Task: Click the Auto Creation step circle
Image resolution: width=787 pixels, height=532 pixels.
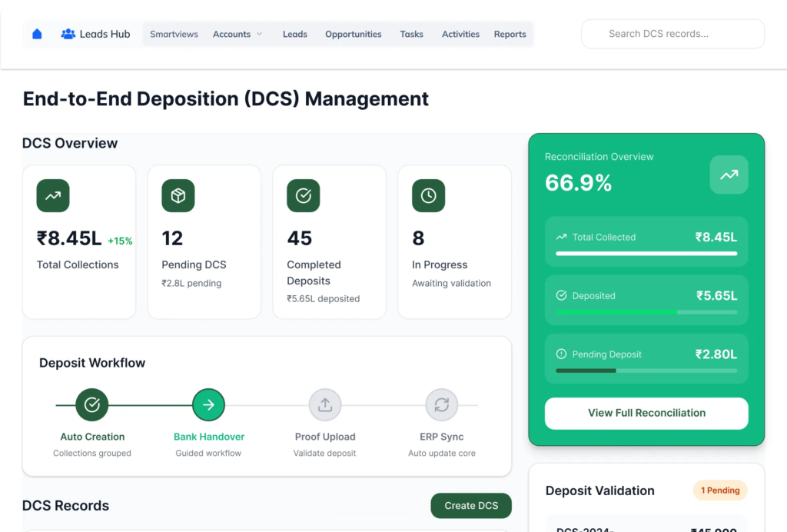Action: coord(92,404)
